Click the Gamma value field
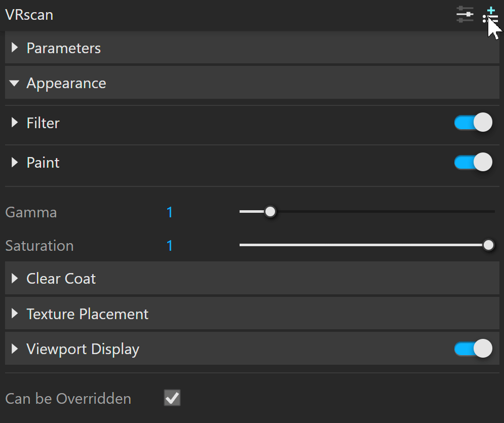Image resolution: width=504 pixels, height=423 pixels. (x=170, y=212)
